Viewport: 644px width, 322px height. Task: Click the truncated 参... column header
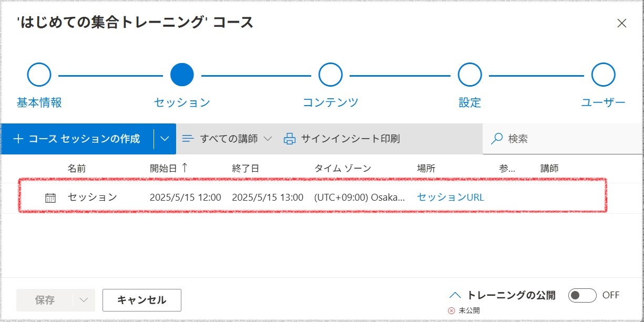coord(507,169)
